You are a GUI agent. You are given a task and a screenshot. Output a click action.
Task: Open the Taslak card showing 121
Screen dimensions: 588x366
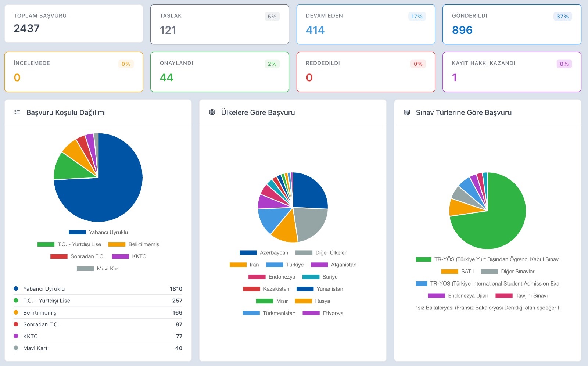tap(220, 24)
